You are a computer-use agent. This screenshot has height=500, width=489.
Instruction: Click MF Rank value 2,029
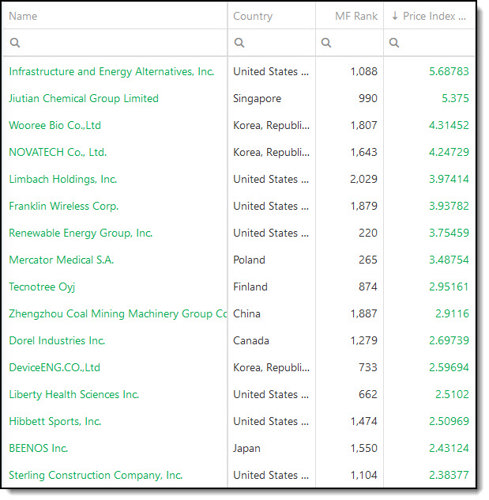[x=364, y=179]
